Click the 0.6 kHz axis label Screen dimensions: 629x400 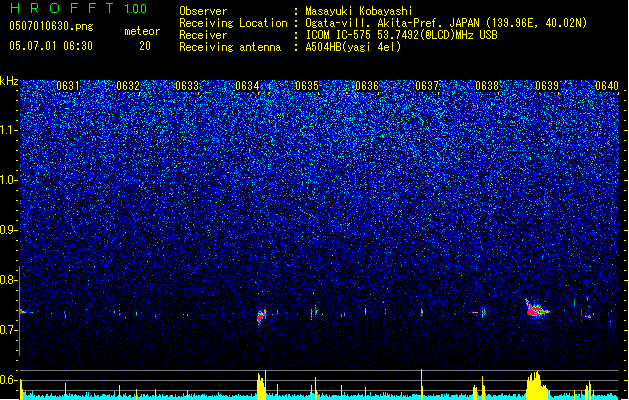(x=9, y=380)
